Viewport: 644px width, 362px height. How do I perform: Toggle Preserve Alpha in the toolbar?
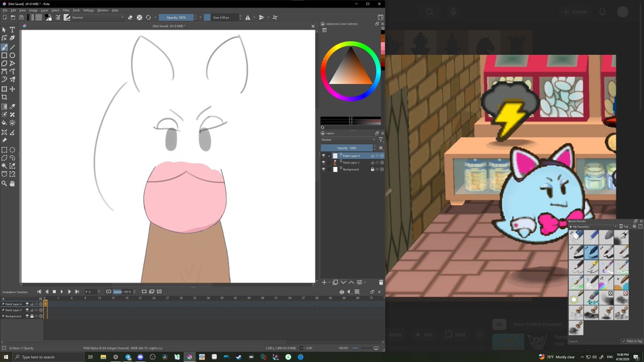(140, 17)
